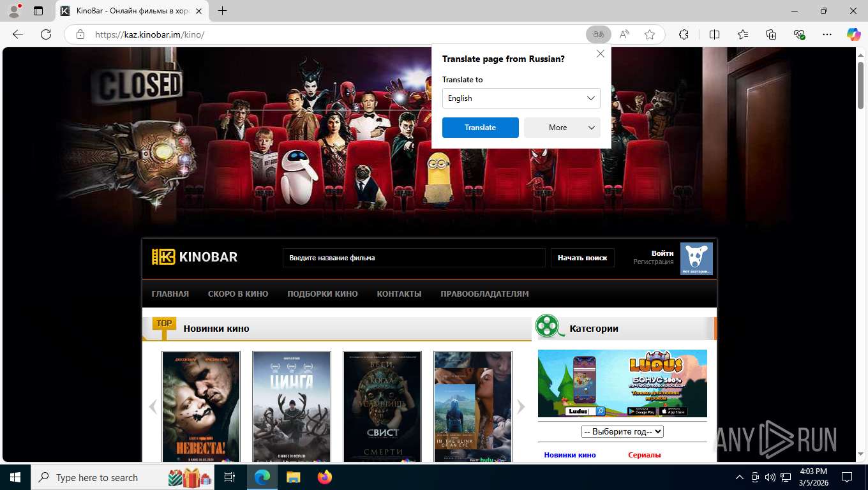Screen dimensions: 868x490
Task: Click the browser Back arrow
Action: tap(18, 34)
